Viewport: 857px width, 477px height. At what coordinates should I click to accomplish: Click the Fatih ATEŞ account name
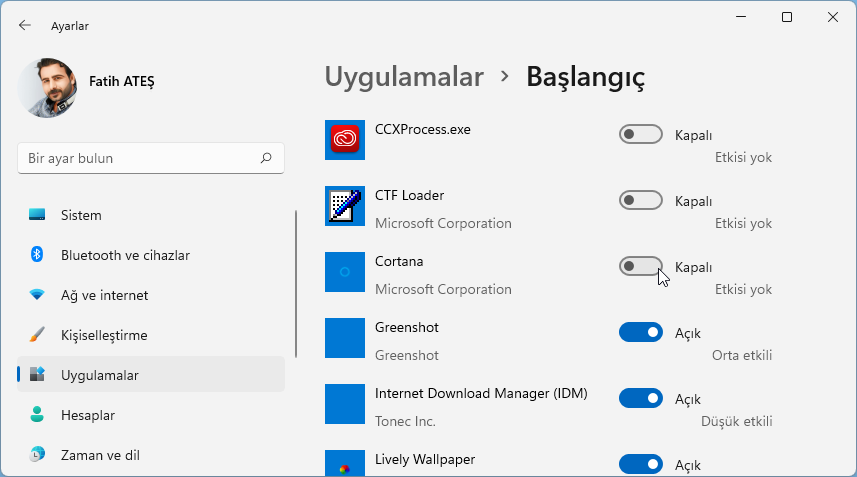point(122,81)
